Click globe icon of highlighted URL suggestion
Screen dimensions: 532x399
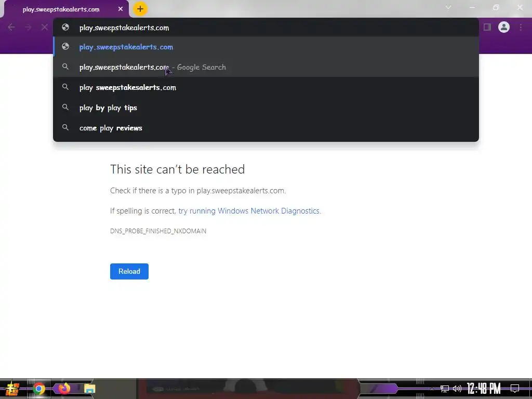(x=65, y=46)
